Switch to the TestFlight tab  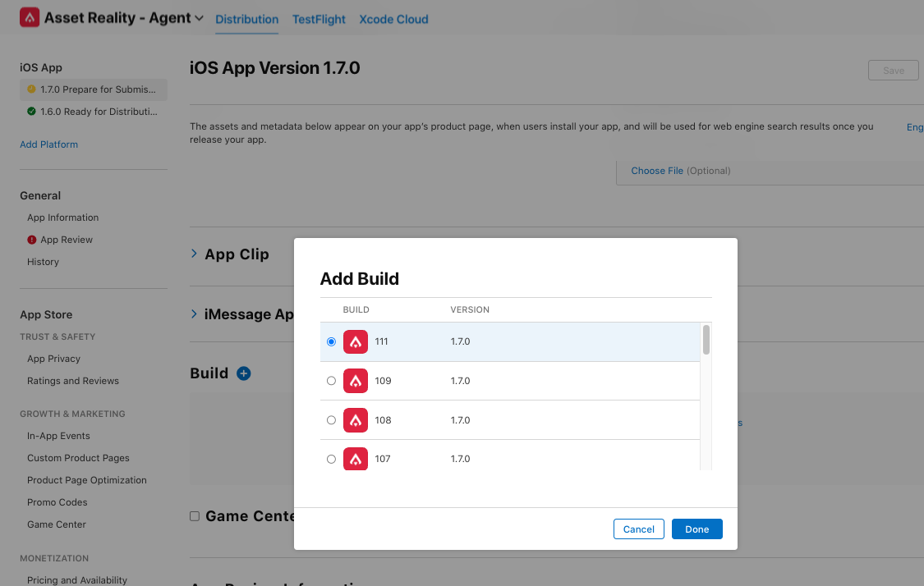[x=319, y=19]
